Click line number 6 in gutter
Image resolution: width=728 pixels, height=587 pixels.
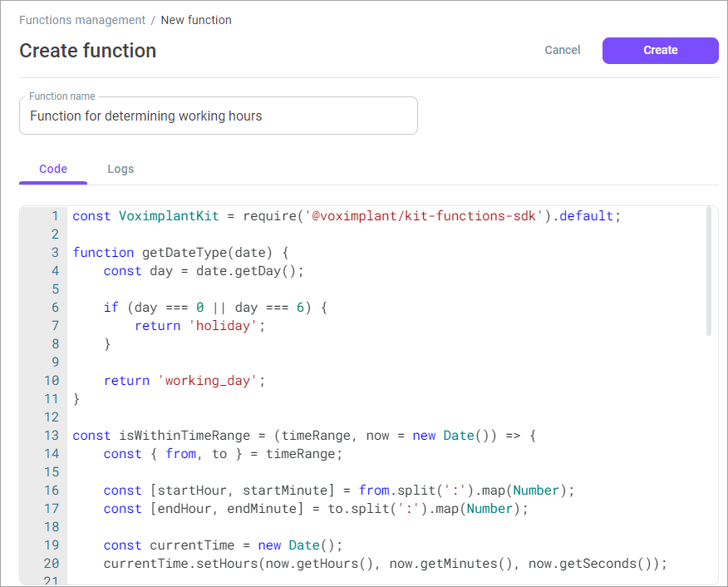(55, 308)
